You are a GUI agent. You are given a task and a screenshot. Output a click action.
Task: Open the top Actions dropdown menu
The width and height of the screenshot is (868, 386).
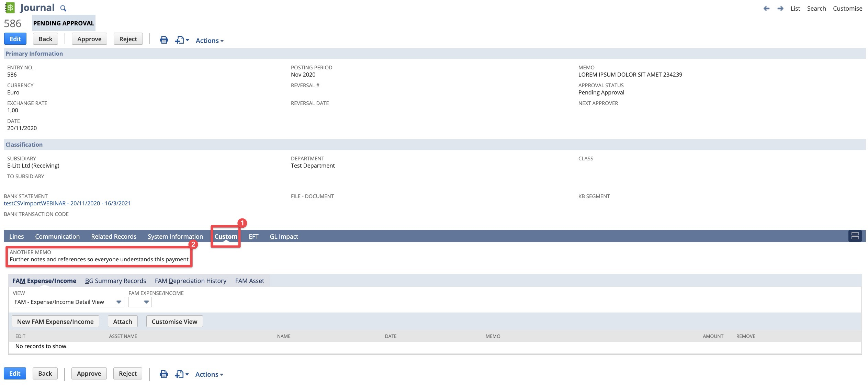click(x=210, y=41)
